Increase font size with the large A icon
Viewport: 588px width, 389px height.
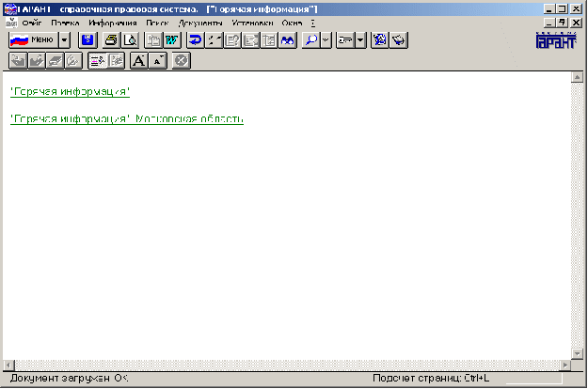(139, 61)
